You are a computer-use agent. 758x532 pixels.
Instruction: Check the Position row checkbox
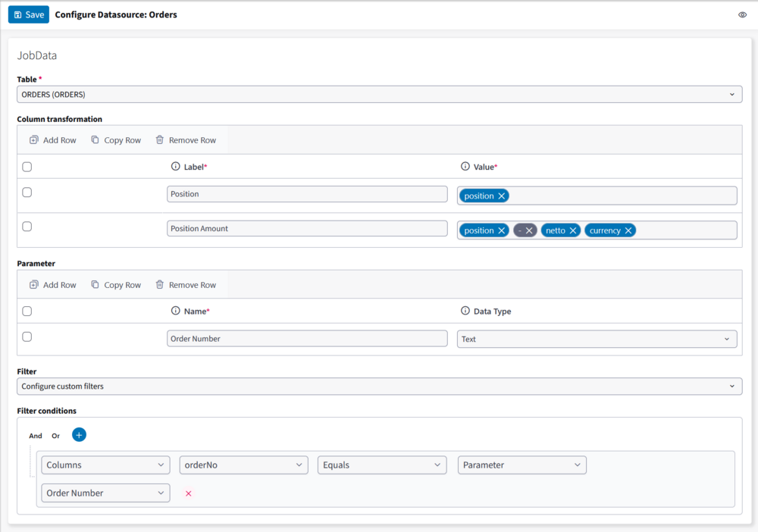[x=27, y=192]
